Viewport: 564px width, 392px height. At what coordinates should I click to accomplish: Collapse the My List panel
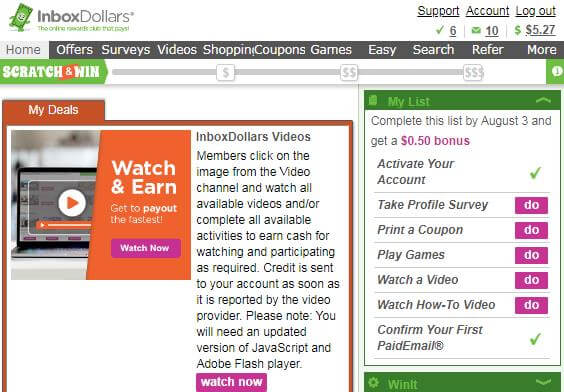coord(543,100)
